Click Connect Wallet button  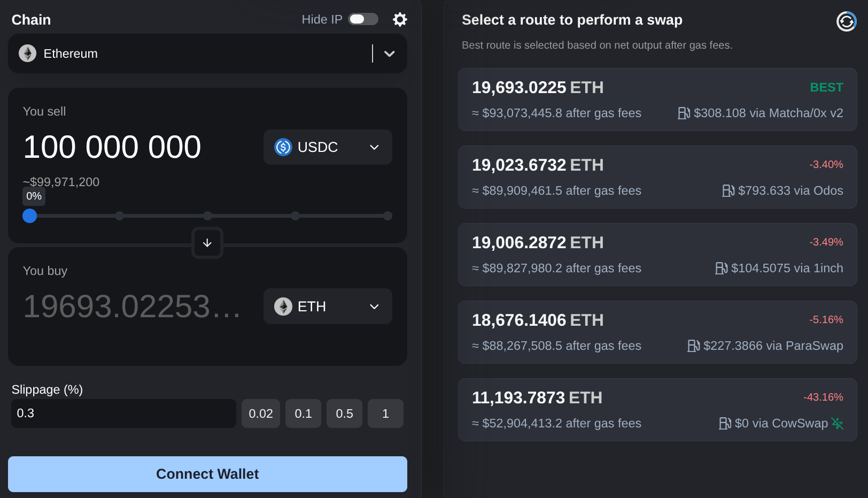point(207,474)
